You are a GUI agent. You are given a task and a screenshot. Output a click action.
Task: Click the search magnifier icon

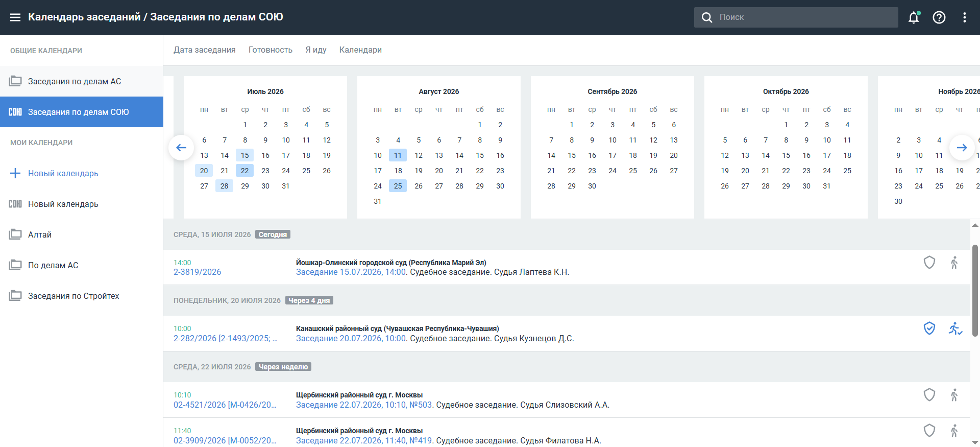point(707,17)
